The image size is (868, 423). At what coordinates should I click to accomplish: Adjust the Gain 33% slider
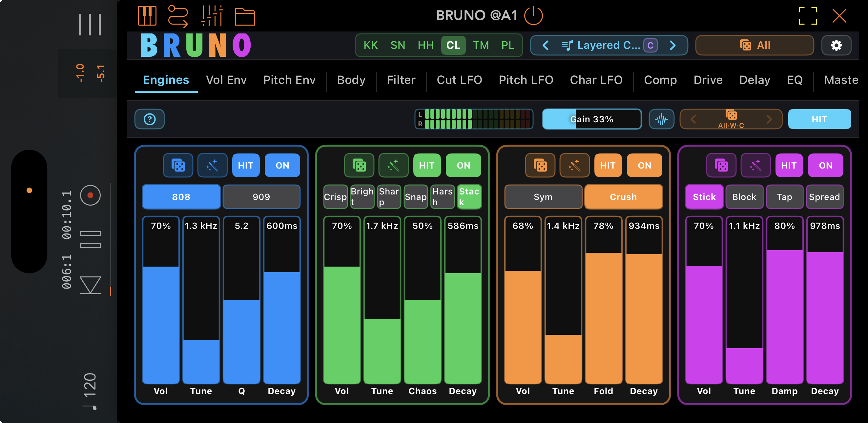click(x=591, y=119)
